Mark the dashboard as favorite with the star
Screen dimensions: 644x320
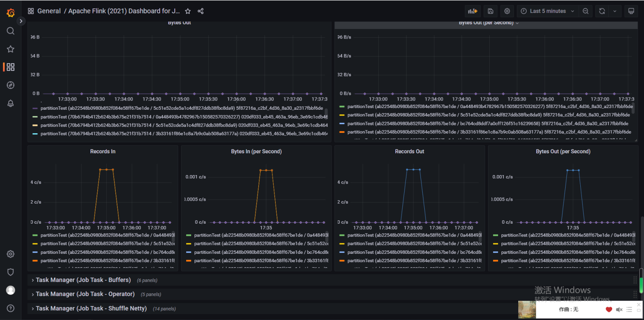coord(188,11)
